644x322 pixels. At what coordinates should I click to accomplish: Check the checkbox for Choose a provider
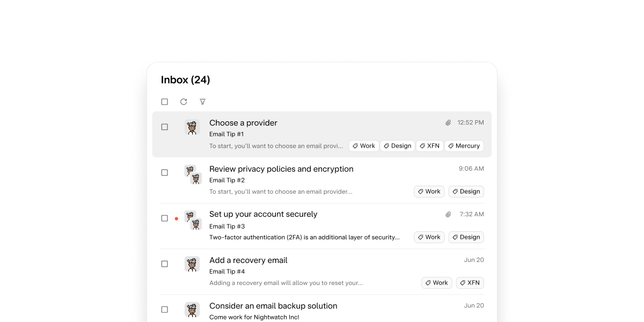[x=165, y=127]
